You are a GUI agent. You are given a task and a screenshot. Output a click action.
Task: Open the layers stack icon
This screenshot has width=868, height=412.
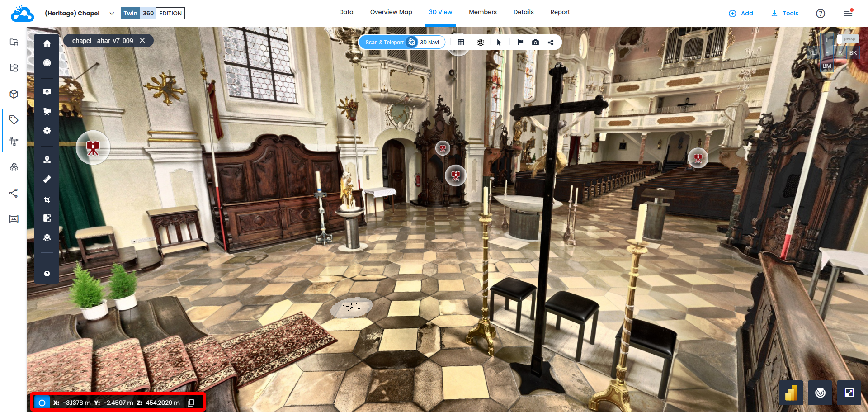tap(481, 43)
